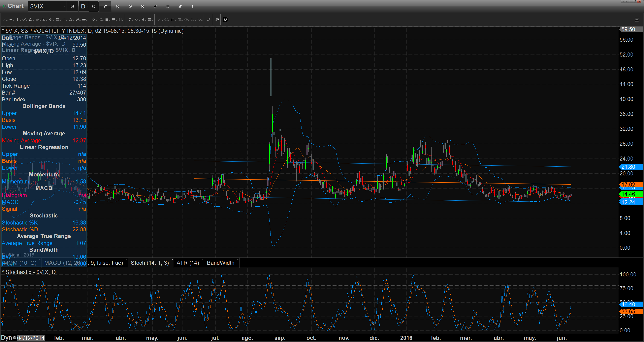Open the alerts circled-A icon

coord(143,6)
